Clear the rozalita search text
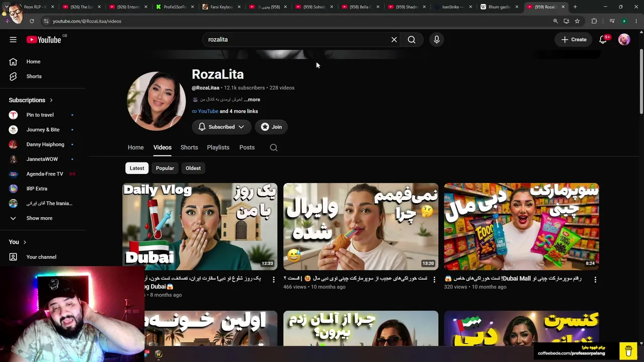644x362 pixels. click(394, 40)
